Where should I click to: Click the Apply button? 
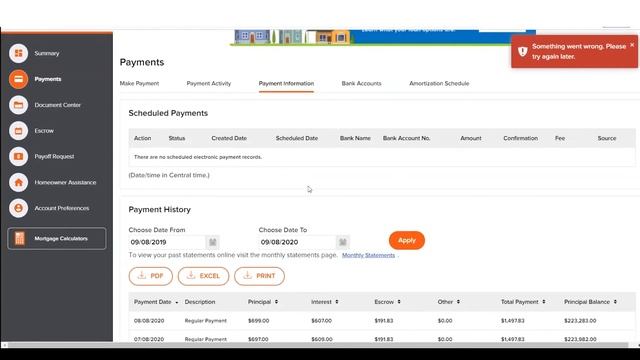407,240
